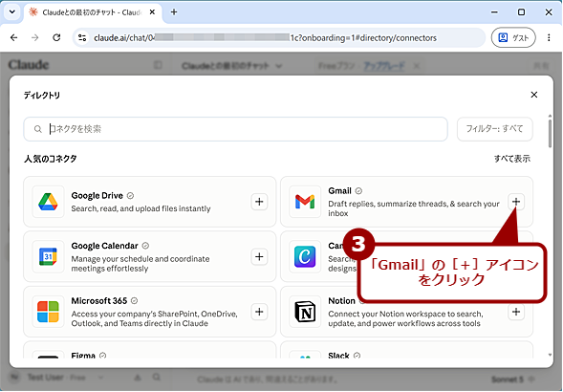
Task: Click the verified badge next to Google Drive
Action: tap(130, 195)
